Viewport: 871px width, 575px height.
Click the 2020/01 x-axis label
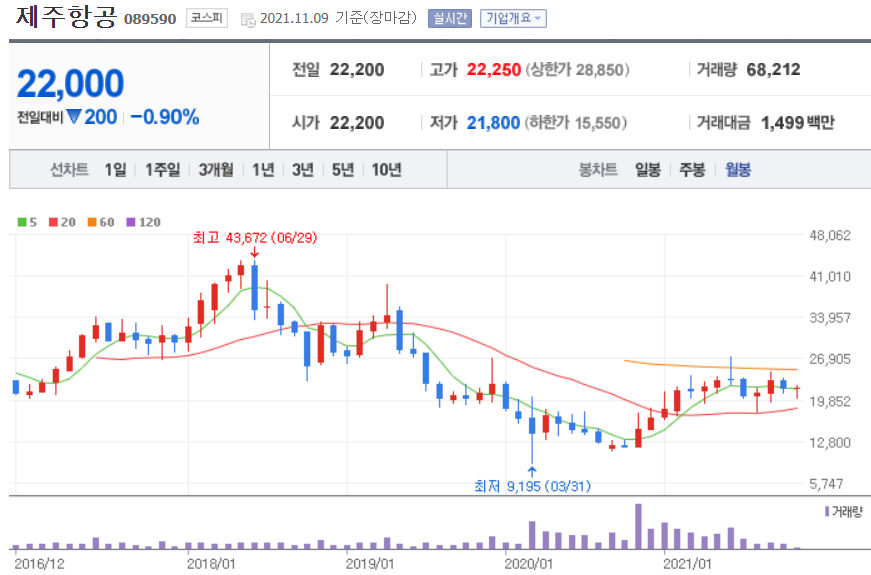click(x=529, y=564)
